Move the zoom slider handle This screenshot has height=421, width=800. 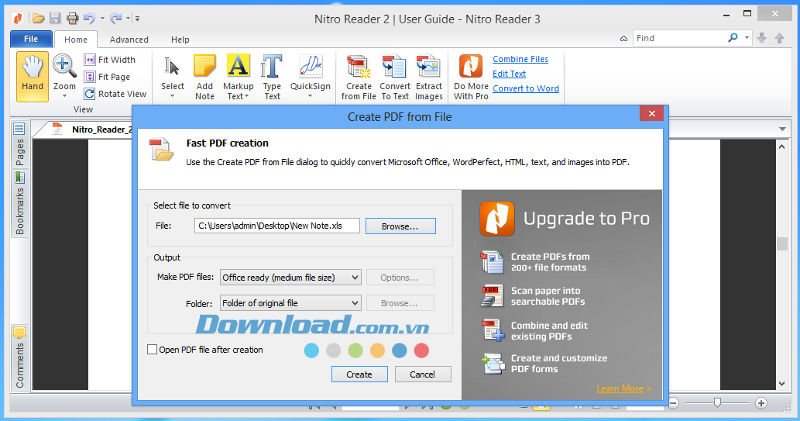717,403
